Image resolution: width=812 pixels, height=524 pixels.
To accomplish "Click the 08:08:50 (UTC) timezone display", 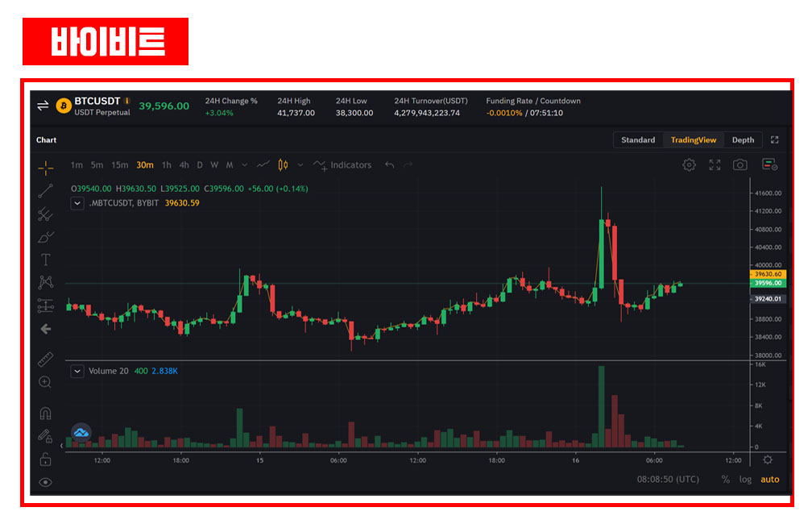I will pos(668,480).
